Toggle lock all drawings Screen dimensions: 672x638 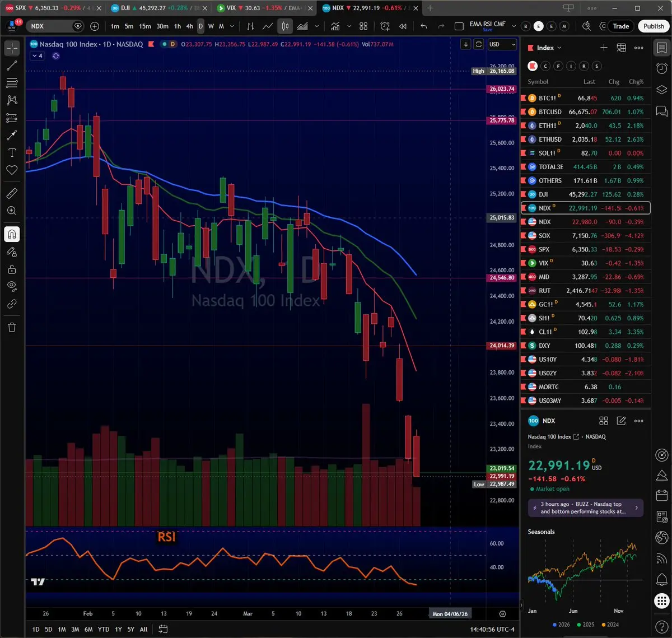(x=12, y=269)
